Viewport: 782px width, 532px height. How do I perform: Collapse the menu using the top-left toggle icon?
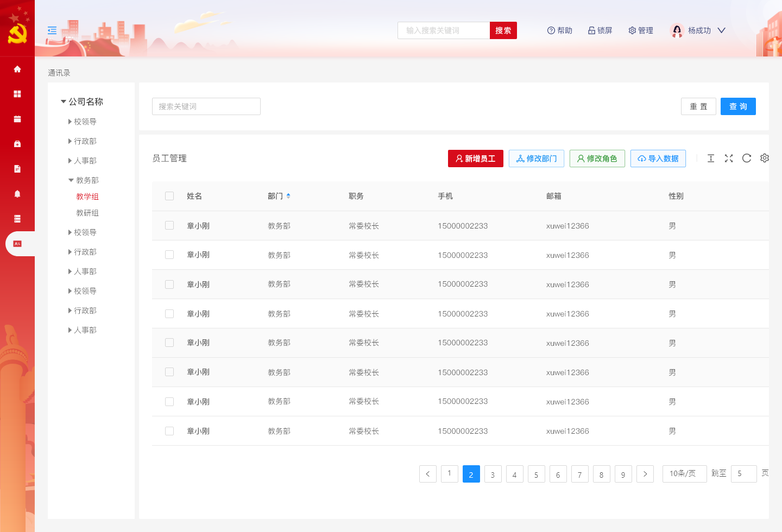[52, 30]
